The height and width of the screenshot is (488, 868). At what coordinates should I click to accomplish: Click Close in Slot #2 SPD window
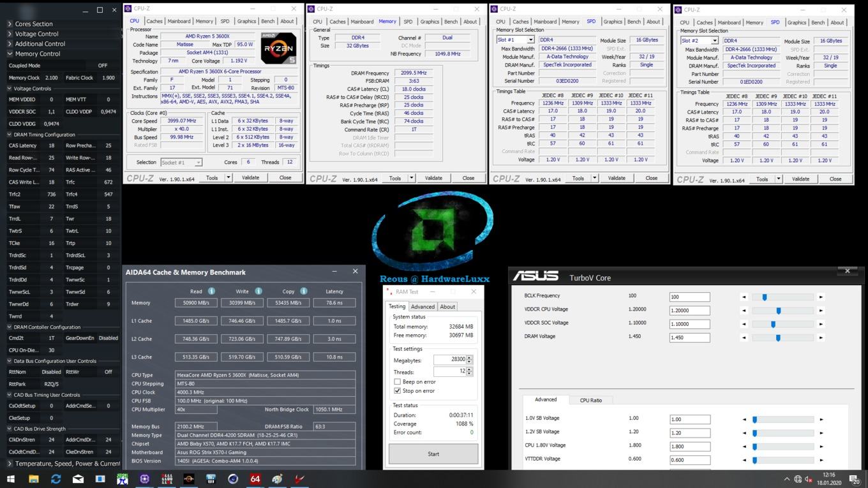(835, 179)
